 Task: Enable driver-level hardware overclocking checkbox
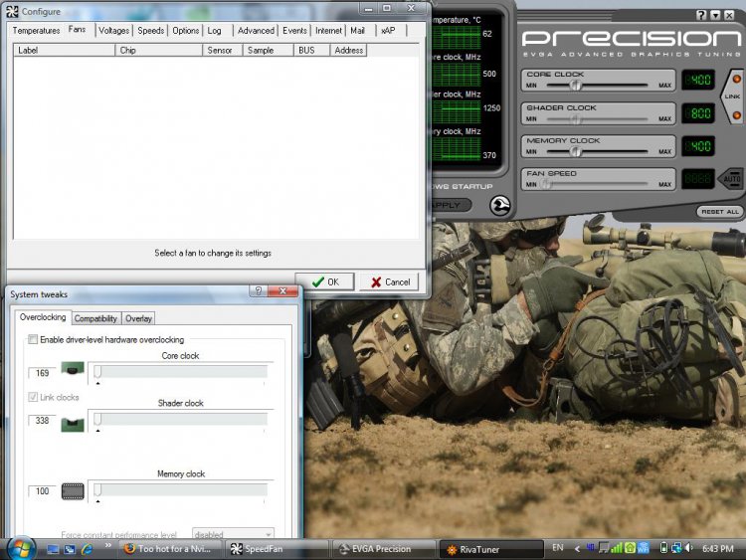coord(33,339)
